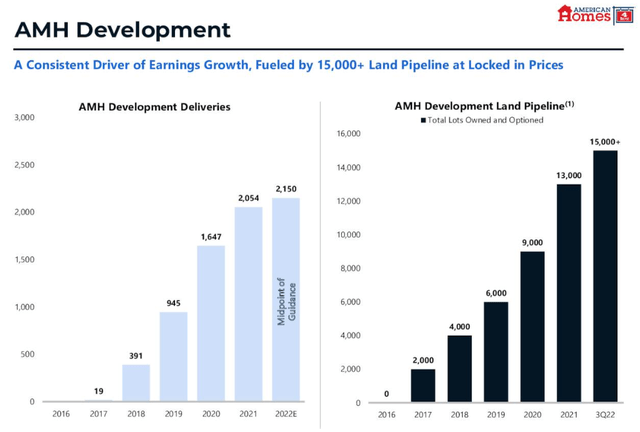The width and height of the screenshot is (640, 432).
Task: Click the 13,000 value label
Action: (569, 176)
